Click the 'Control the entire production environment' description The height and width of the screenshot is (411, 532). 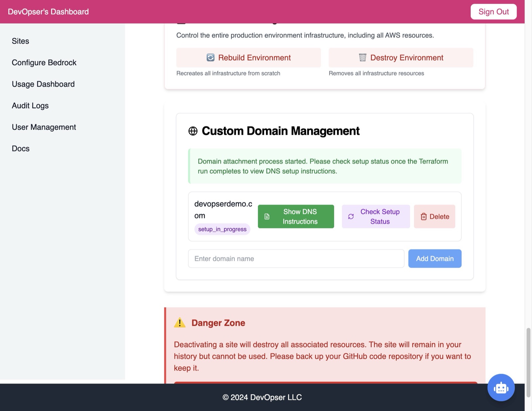305,35
